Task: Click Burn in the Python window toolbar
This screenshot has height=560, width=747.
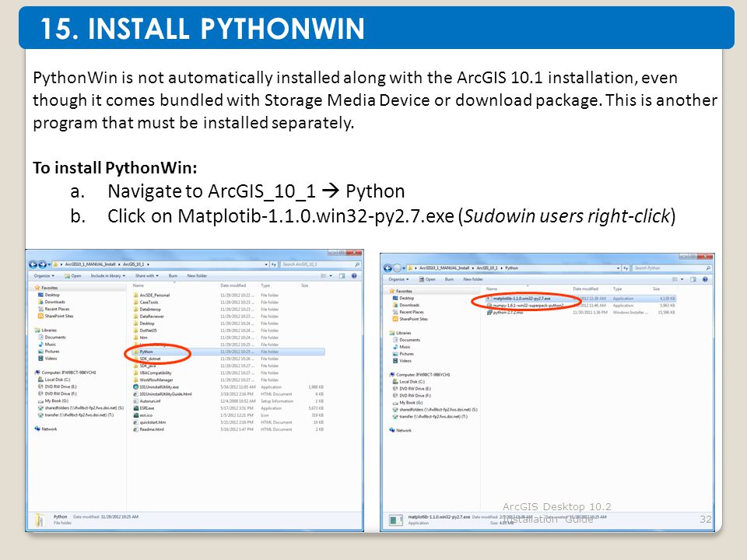Action: [449, 279]
